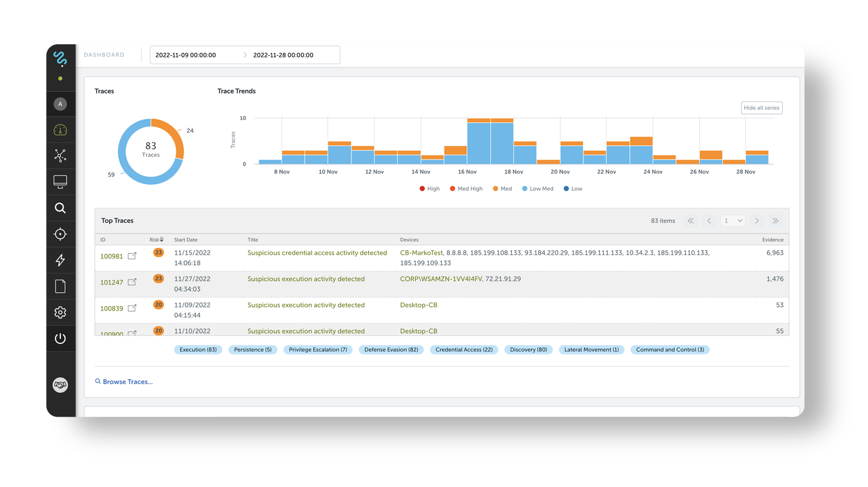The height and width of the screenshot is (487, 868).
Task: Open the Suspicious credential access activity detected title
Action: click(317, 253)
